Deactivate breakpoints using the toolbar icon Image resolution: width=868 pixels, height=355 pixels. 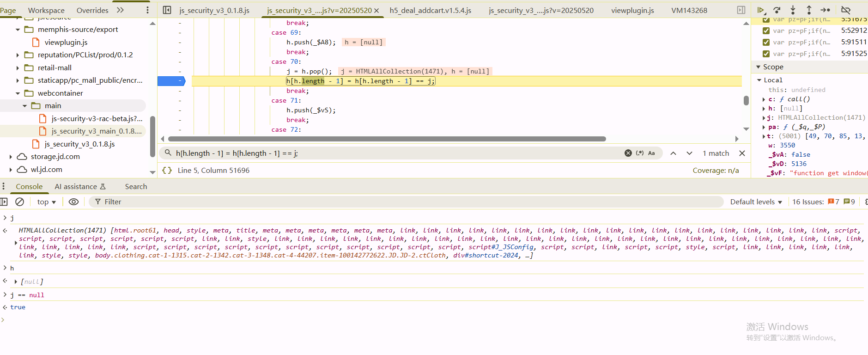coord(846,10)
